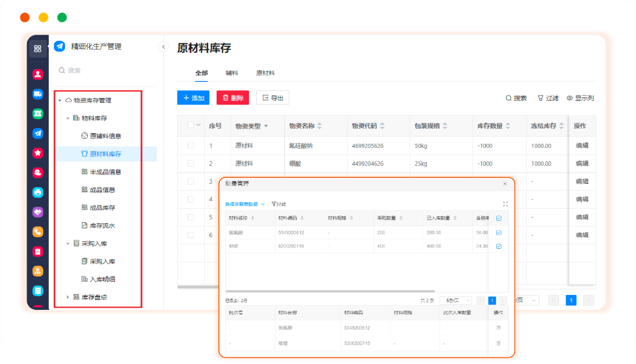Open the dropdown arrow beside the header checkbox
Screen dimensions: 636x364
click(199, 125)
